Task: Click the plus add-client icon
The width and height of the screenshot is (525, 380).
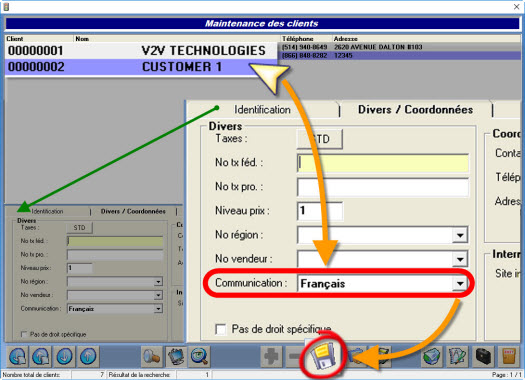Action: coord(272,356)
